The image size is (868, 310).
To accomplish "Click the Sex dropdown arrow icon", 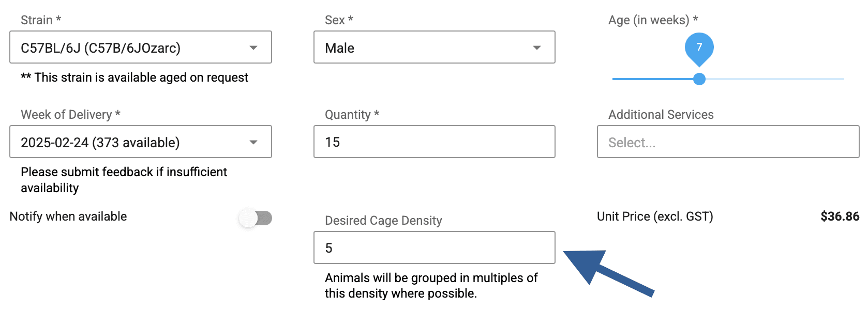I will (537, 48).
